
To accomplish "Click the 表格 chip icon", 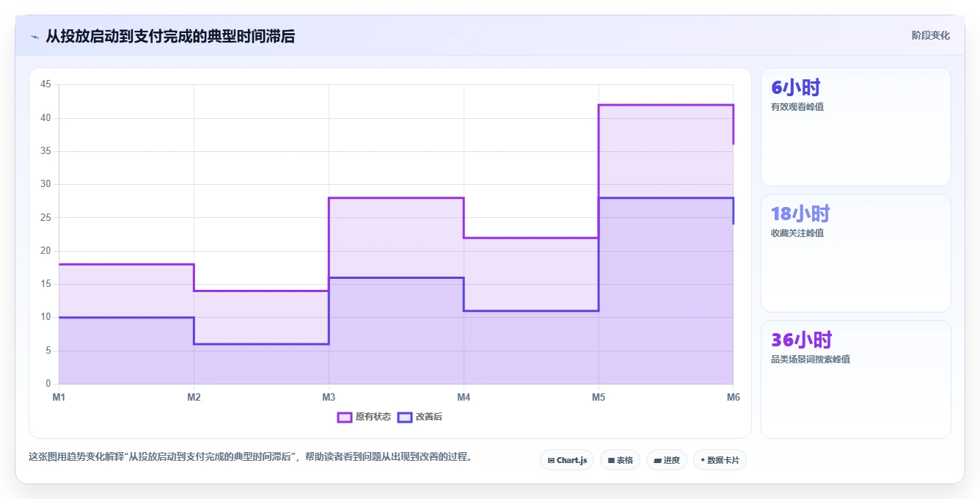I will pyautogui.click(x=611, y=461).
